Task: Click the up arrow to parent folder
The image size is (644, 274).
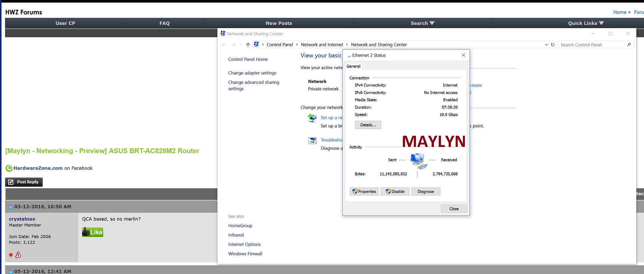Action: coord(248,45)
